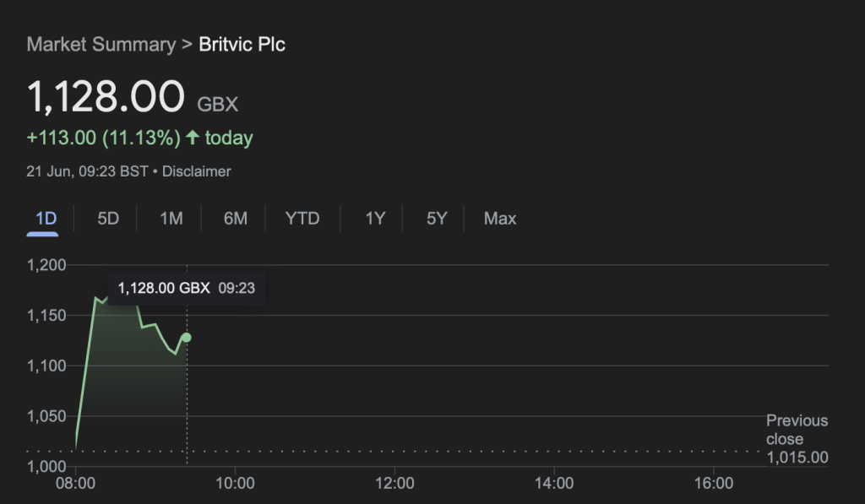View the 5Y chart tab
Screen dimensions: 865x504
pyautogui.click(x=437, y=219)
